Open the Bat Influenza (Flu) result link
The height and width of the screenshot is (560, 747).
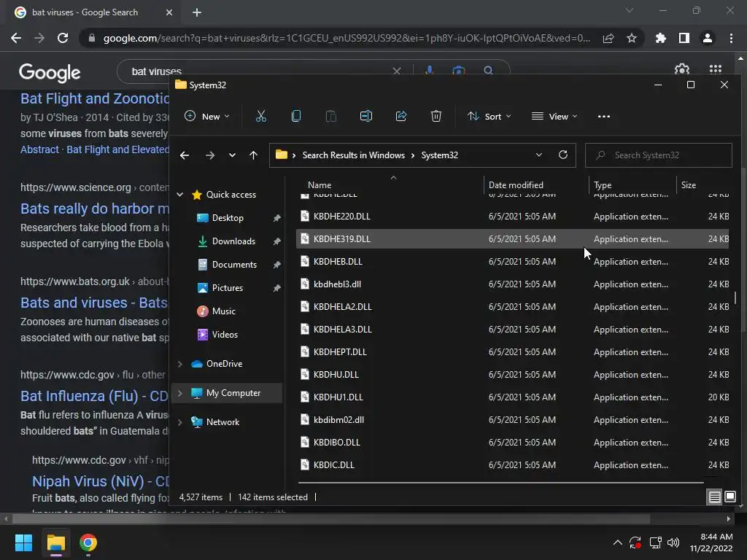[x=94, y=396]
